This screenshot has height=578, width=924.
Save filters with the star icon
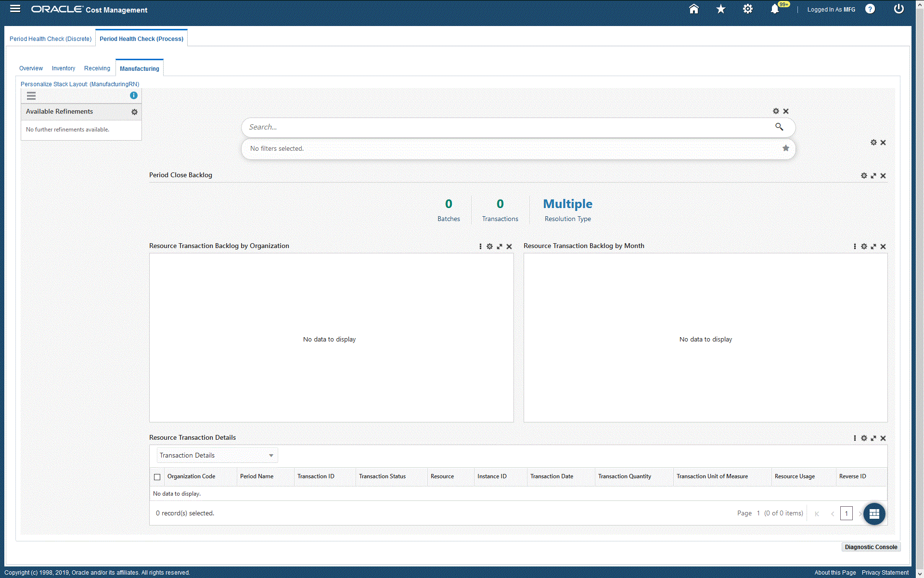tap(785, 148)
